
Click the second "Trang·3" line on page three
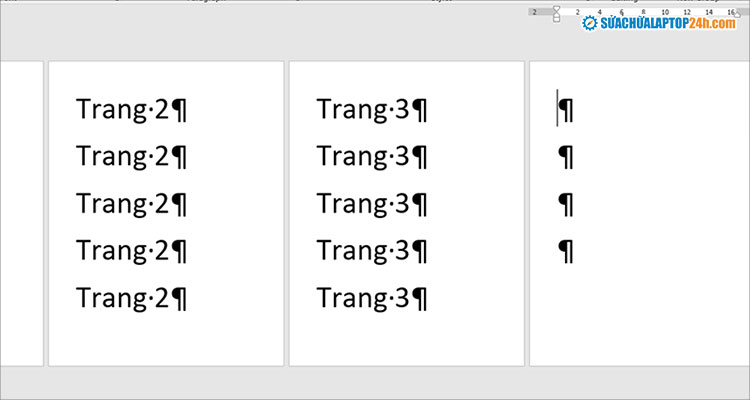tap(371, 156)
